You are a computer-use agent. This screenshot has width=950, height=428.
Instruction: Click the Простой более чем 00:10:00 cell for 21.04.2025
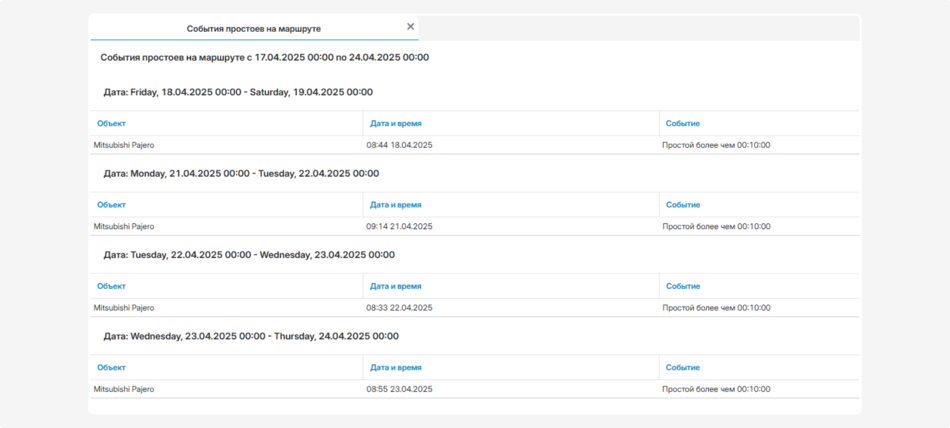716,227
